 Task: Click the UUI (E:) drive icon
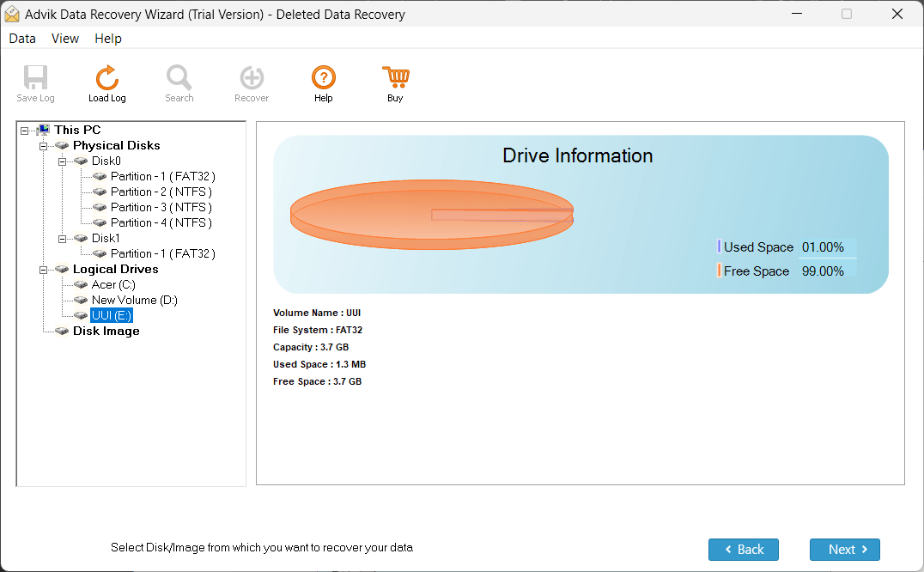point(81,316)
